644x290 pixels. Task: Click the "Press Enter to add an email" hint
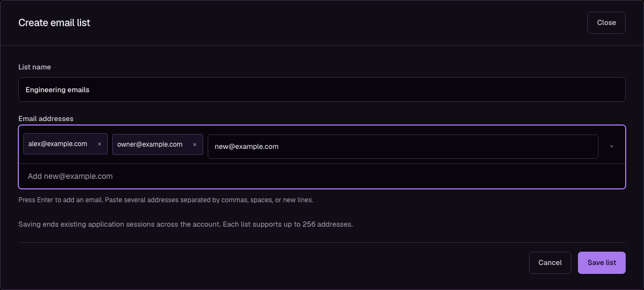166,200
